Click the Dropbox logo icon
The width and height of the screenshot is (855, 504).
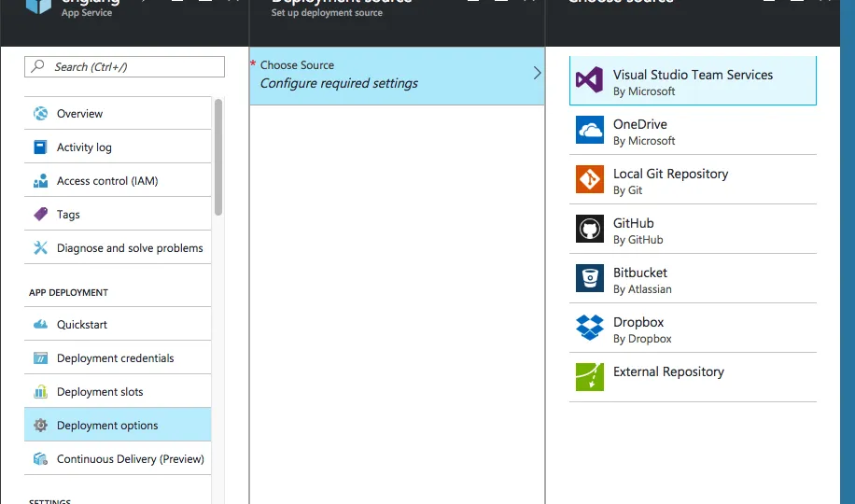click(590, 328)
